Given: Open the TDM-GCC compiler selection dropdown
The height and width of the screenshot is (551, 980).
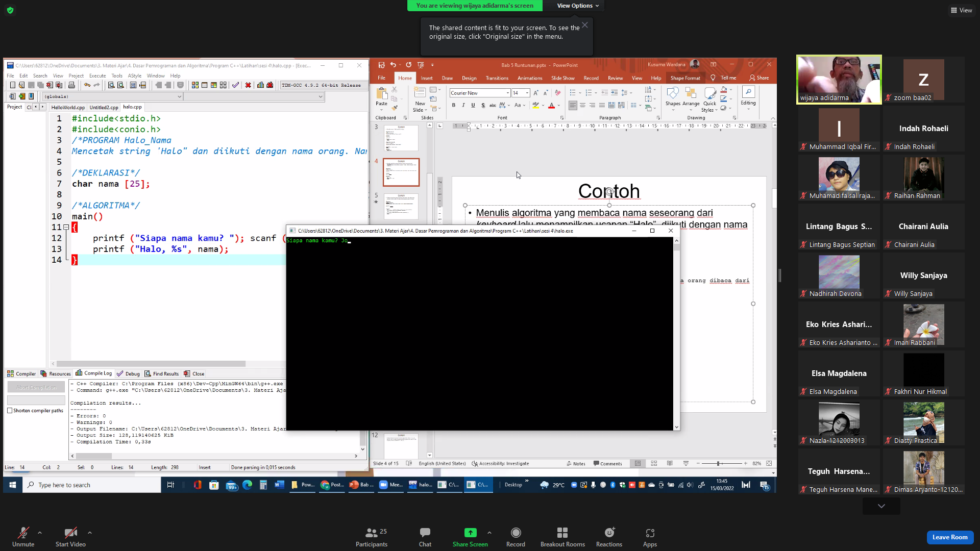Looking at the screenshot, I should (323, 85).
